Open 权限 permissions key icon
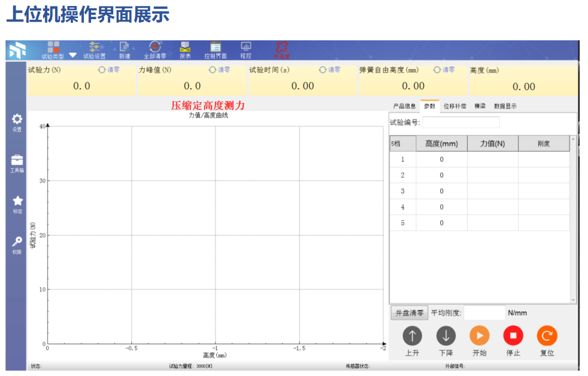 pos(17,244)
